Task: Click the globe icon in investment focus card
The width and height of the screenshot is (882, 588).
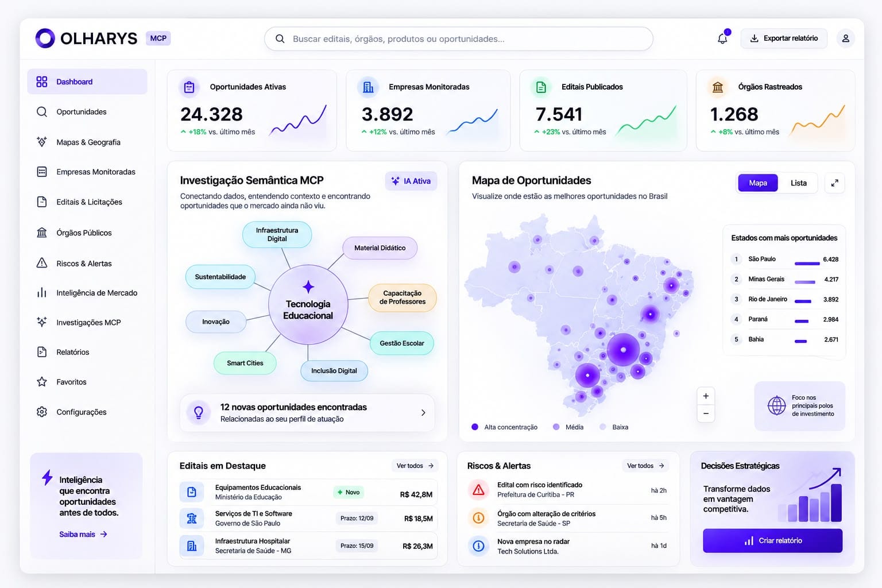Action: tap(776, 405)
